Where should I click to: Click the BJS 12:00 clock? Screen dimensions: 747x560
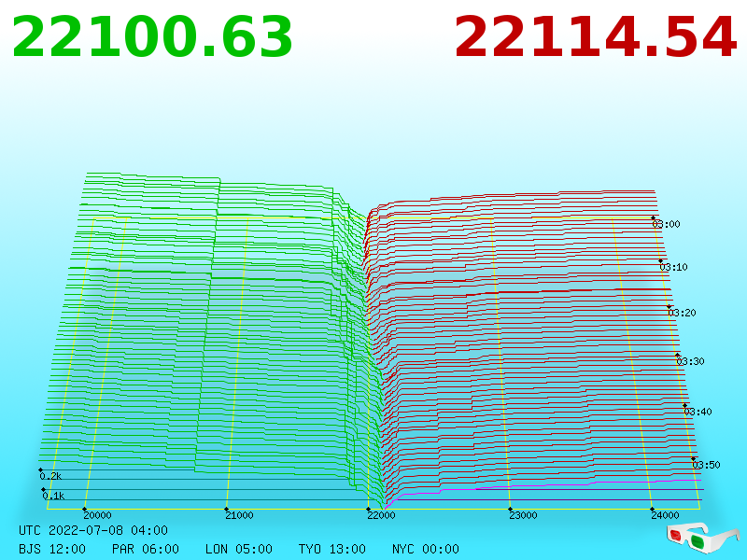point(52,549)
